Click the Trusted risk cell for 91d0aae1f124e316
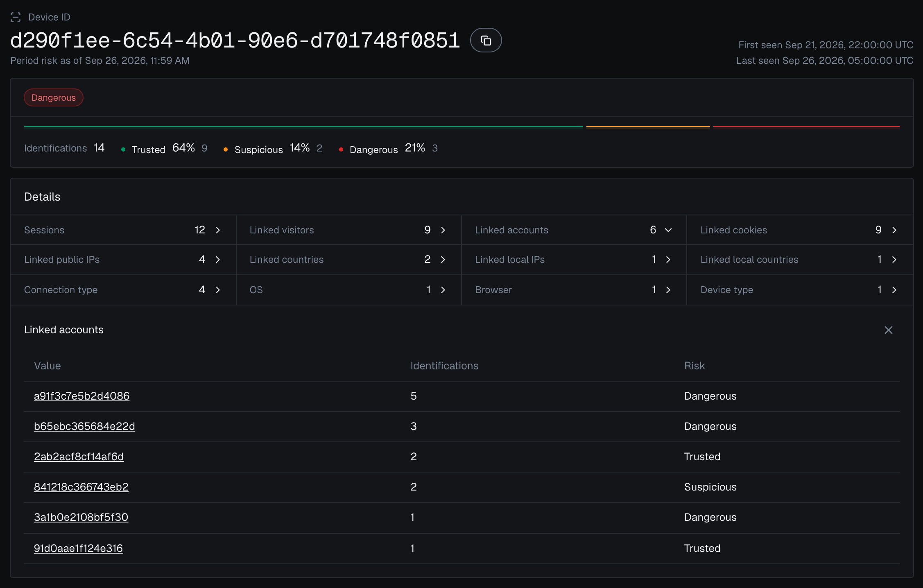This screenshot has width=923, height=588. pyautogui.click(x=702, y=548)
